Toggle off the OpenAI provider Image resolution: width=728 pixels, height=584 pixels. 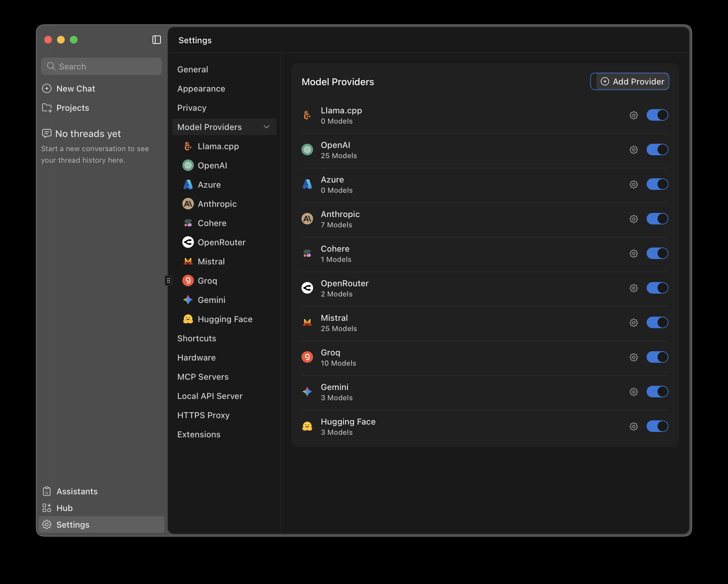657,150
